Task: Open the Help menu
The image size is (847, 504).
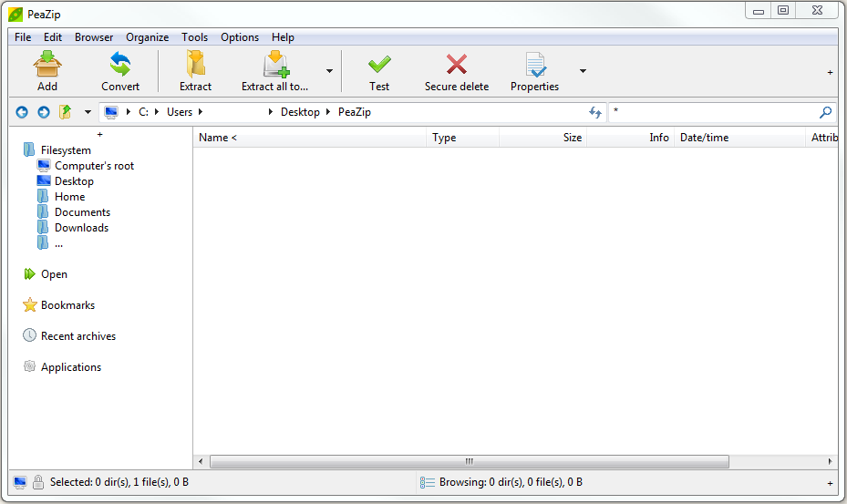Action: click(283, 37)
